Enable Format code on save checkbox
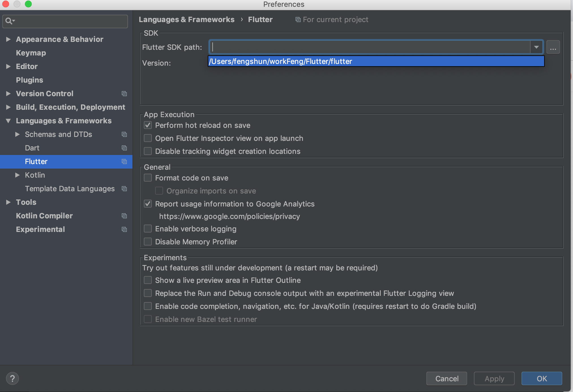 148,178
